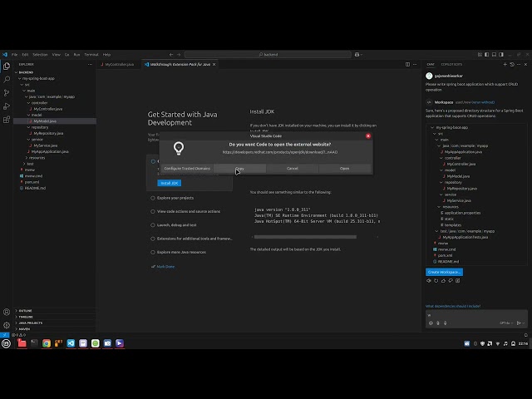
Task: Click the Install JDK button
Action: click(x=170, y=183)
